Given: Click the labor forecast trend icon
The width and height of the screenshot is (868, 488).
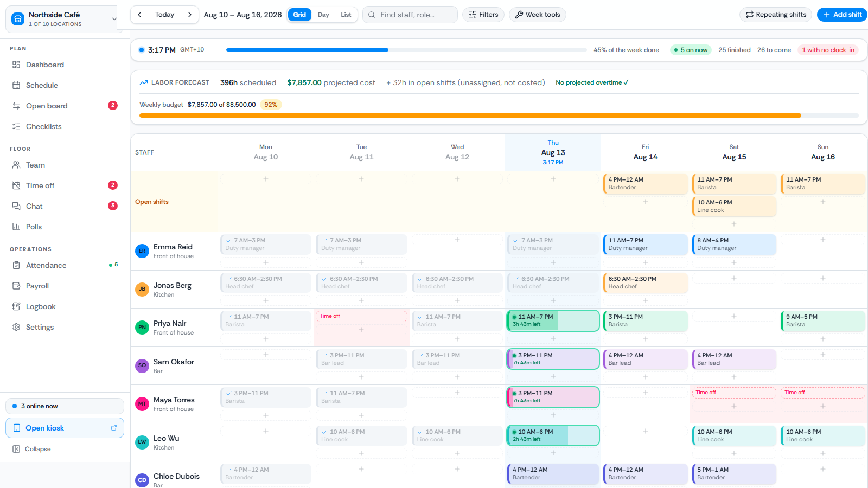Looking at the screenshot, I should pos(144,82).
